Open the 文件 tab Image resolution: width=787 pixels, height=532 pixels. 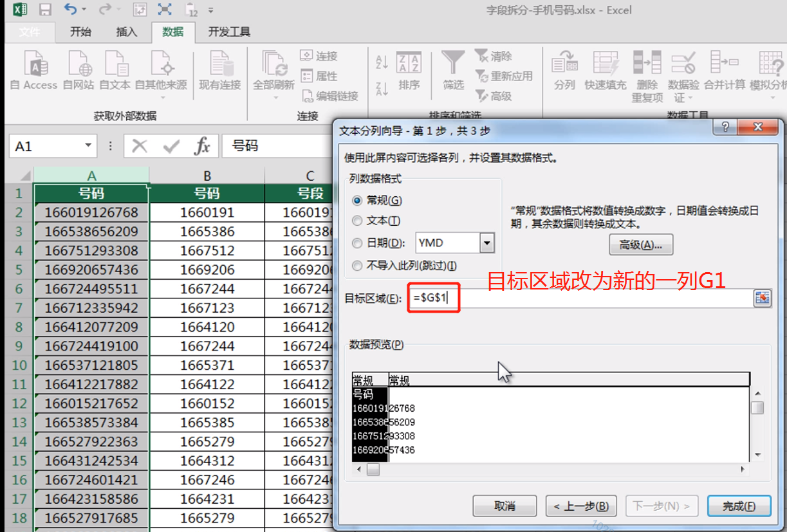click(29, 32)
